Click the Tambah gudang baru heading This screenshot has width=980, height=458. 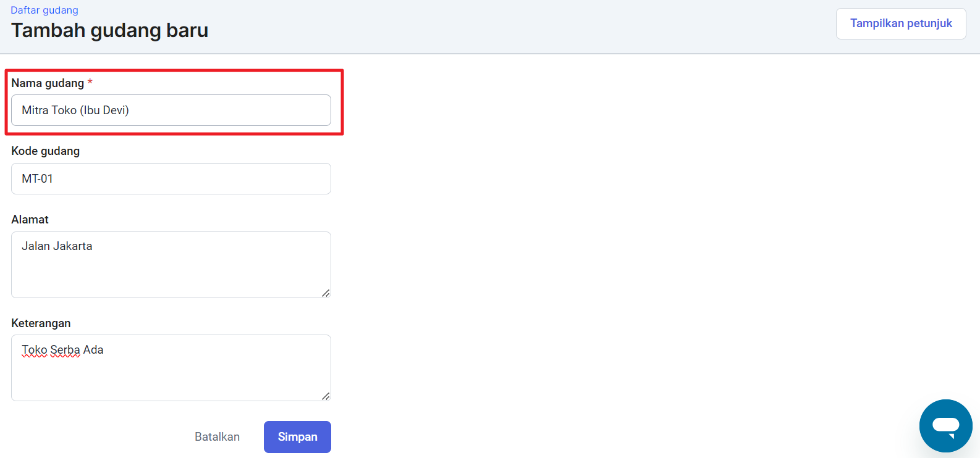click(110, 30)
